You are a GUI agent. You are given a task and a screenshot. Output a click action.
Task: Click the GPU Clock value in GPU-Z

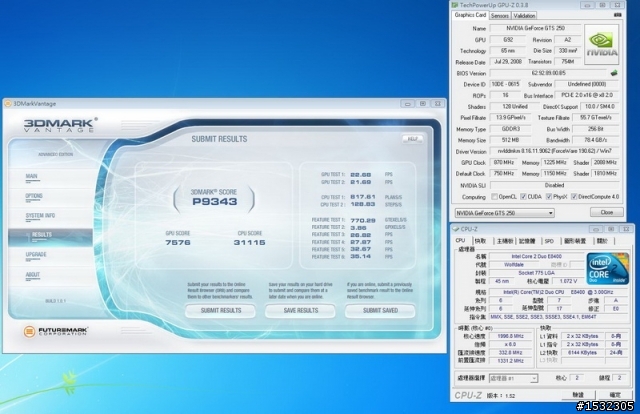click(x=504, y=162)
